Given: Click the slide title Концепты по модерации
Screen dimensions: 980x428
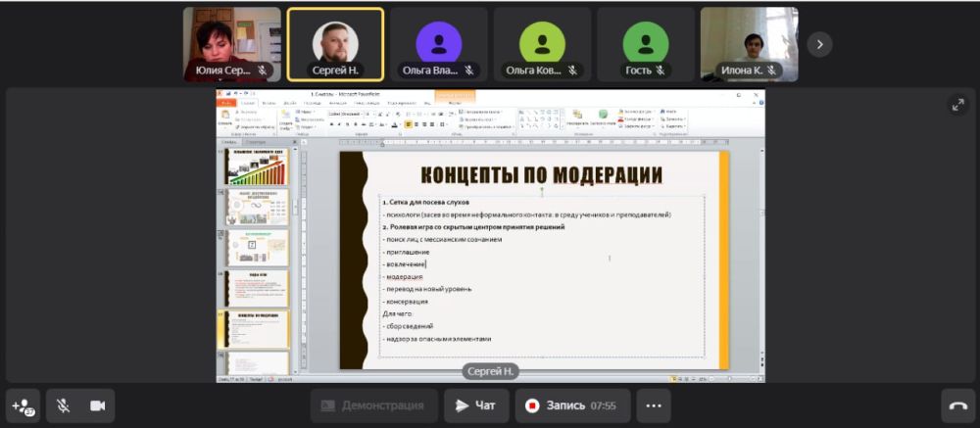Looking at the screenshot, I should click(541, 175).
